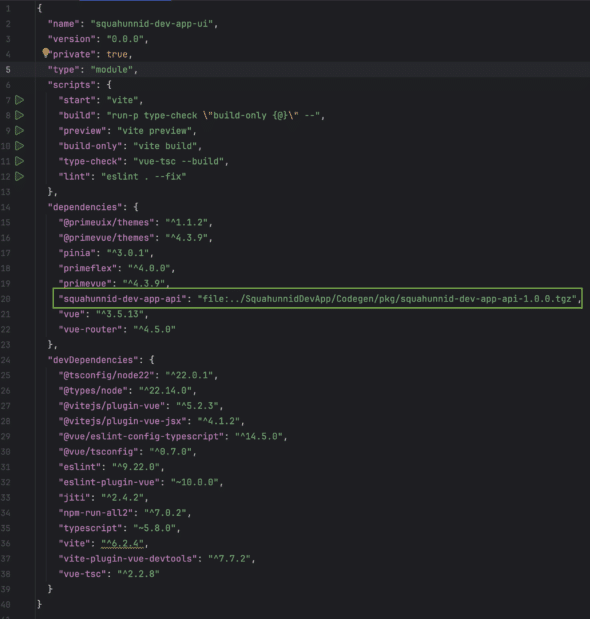Open the yellow lightbulb quick-fix icon
The height and width of the screenshot is (619, 590).
[x=46, y=52]
